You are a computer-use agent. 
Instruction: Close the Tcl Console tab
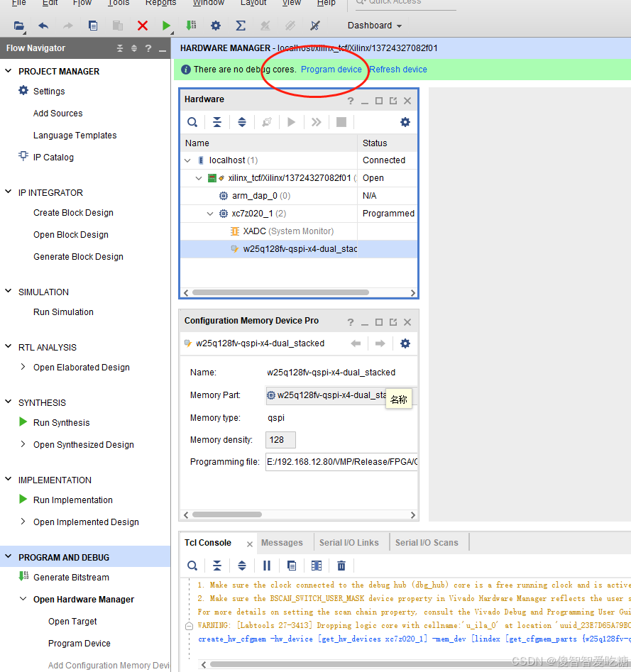pos(249,544)
